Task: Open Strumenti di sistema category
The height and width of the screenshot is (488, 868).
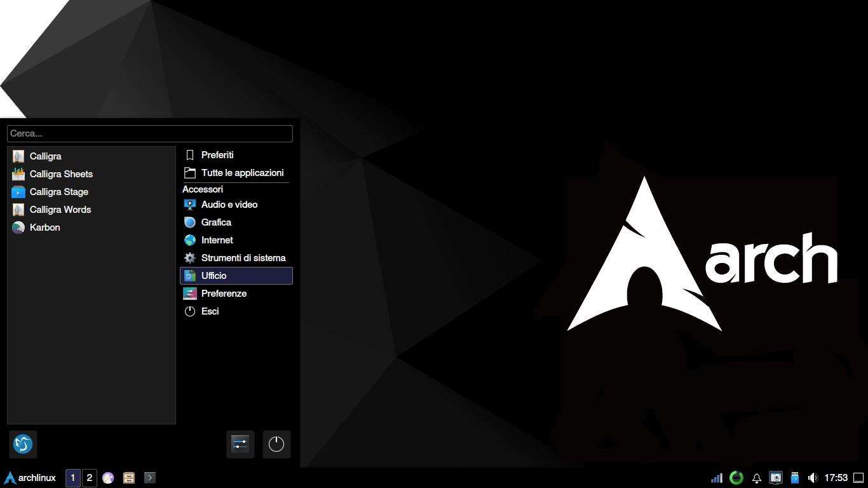Action: point(236,258)
